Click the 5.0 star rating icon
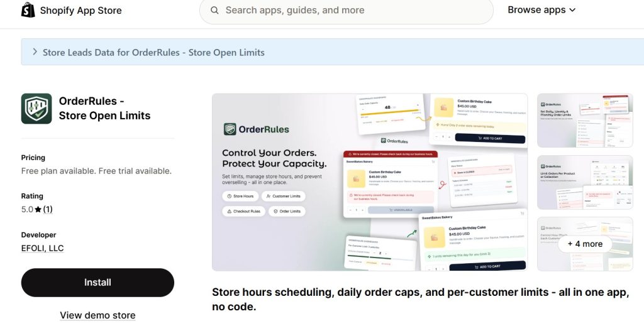 (x=38, y=210)
